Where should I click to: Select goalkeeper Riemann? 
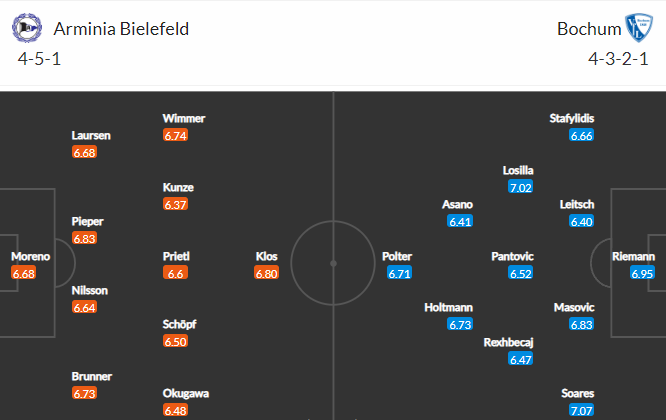click(633, 257)
